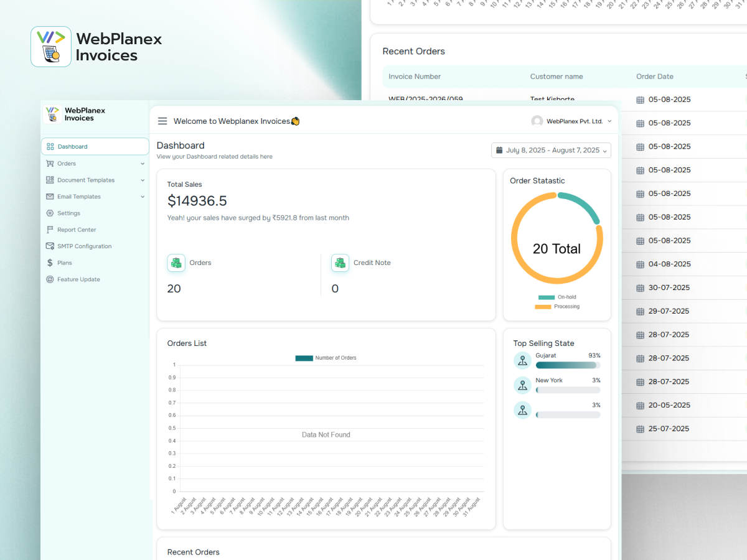Open the July 8 - August 7 date range dropdown

click(x=551, y=150)
